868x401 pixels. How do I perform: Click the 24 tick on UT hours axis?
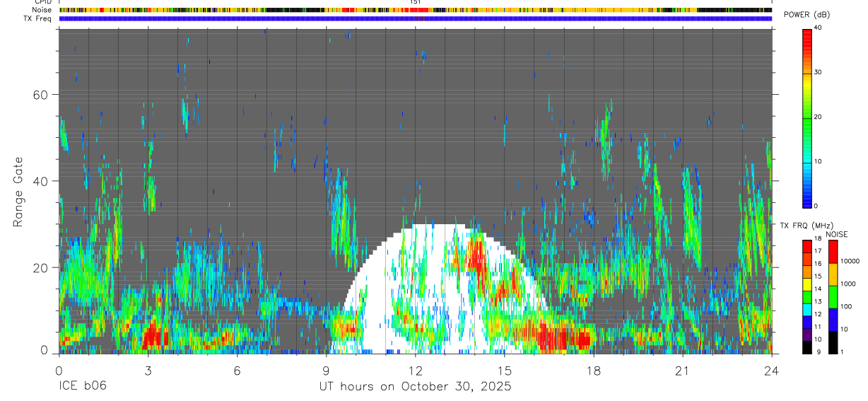(x=772, y=370)
